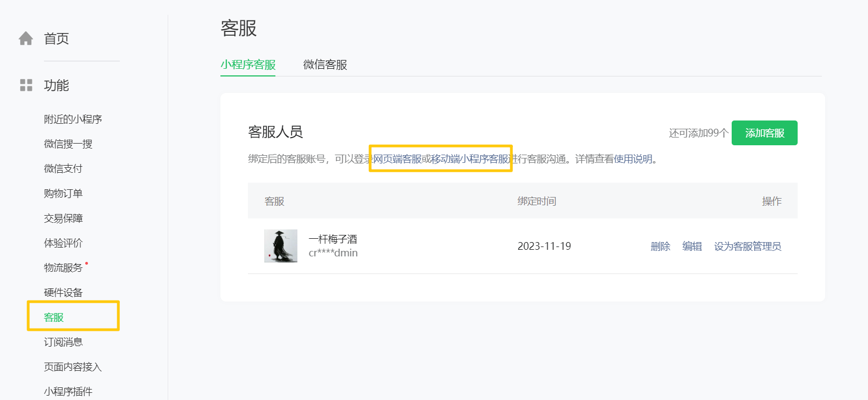Screen dimensions: 868x400
Task: Open 购物订单 in the sidebar
Action: tap(63, 194)
